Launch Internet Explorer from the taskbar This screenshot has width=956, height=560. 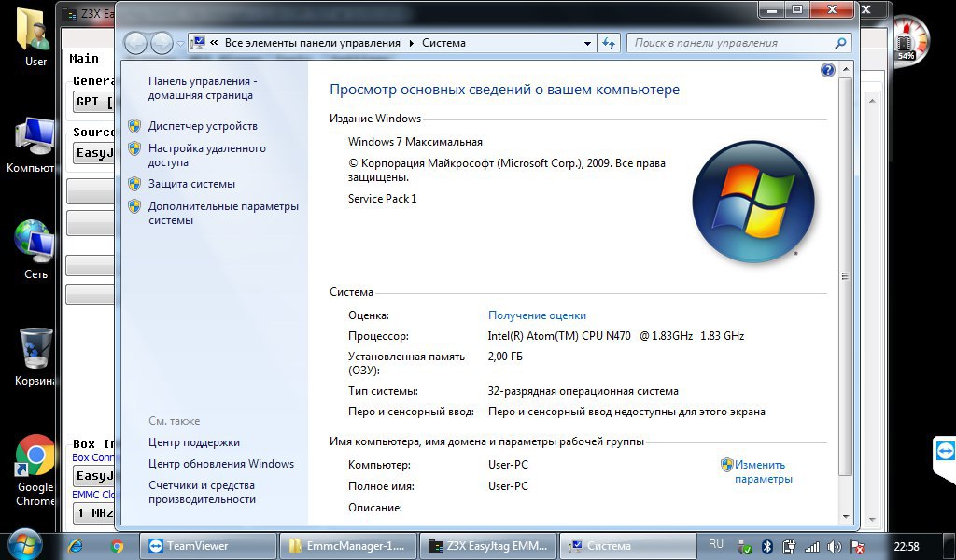(76, 546)
